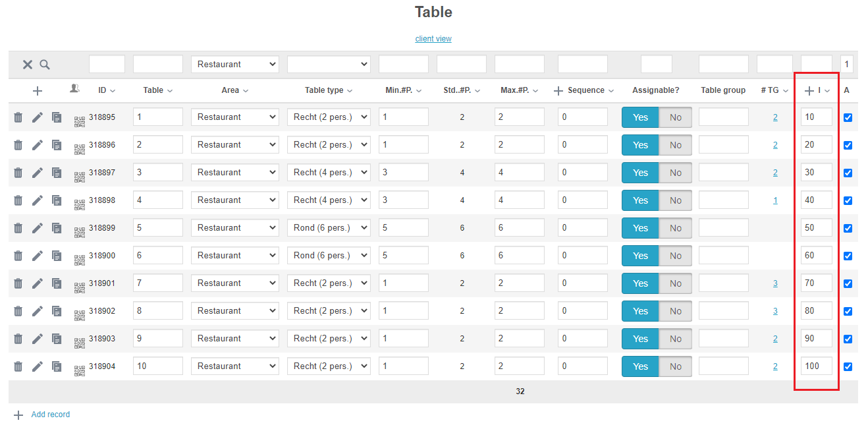Click the search magnifier icon
Viewport: 868px width, 433px height.
(x=45, y=65)
